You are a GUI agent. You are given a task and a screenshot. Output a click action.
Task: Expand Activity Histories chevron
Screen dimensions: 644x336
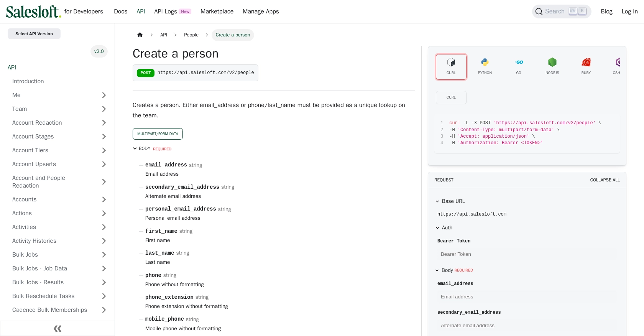pyautogui.click(x=104, y=241)
